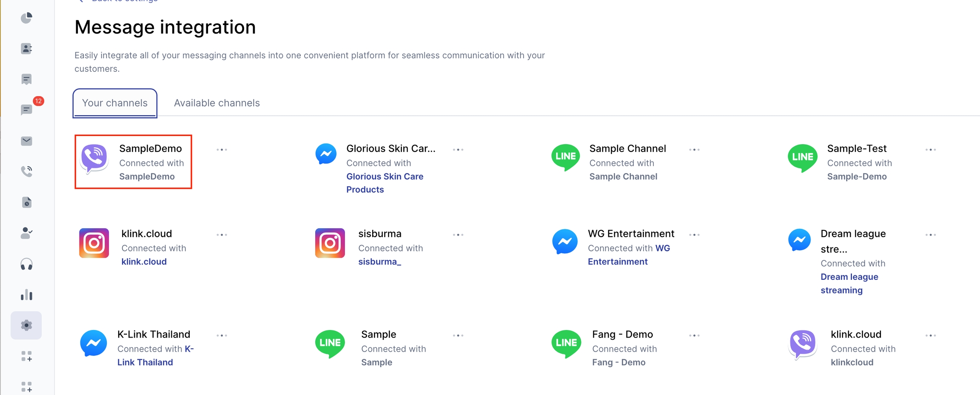Open options menu for Glorious Skin Care channel

click(x=458, y=150)
